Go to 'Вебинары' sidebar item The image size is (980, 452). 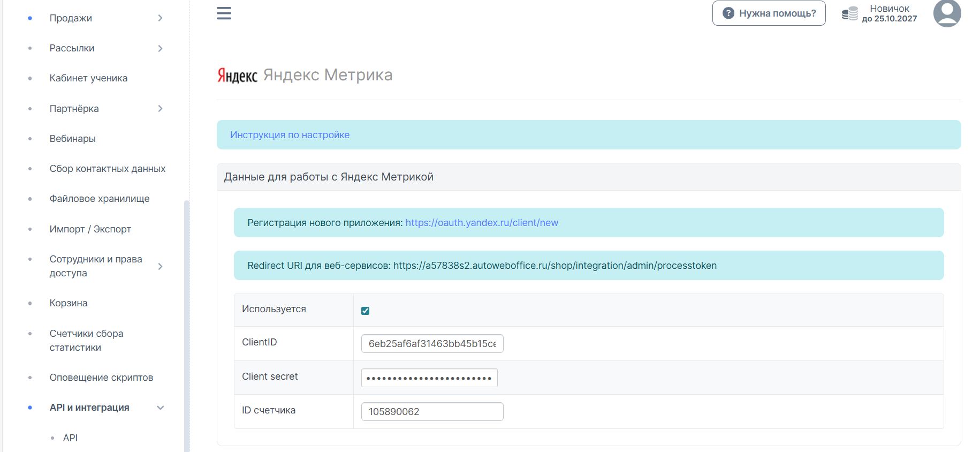(72, 139)
